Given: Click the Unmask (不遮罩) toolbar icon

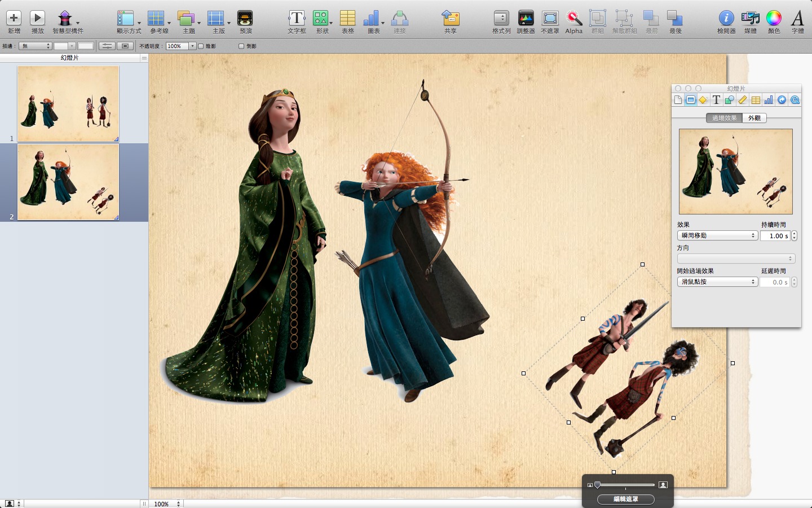Looking at the screenshot, I should [550, 18].
